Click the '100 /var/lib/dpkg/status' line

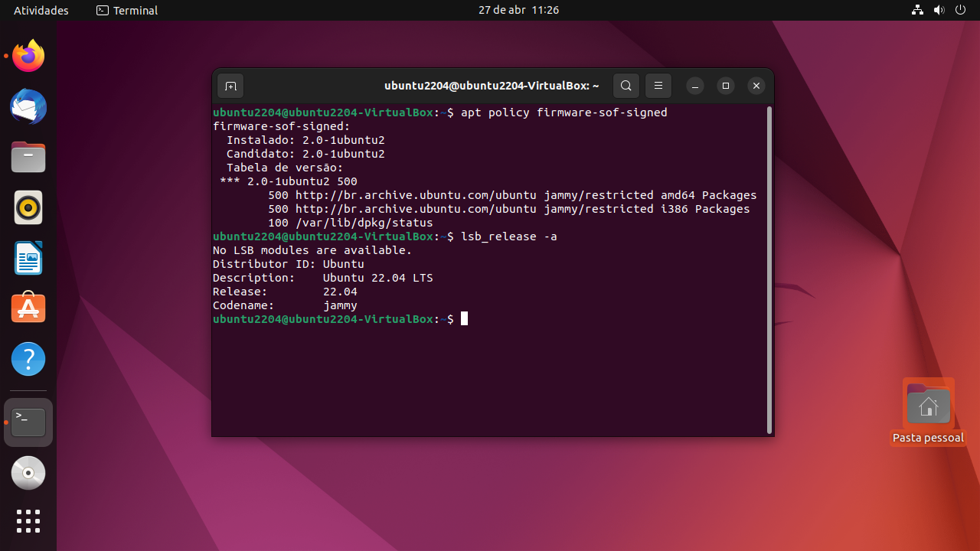[351, 223]
